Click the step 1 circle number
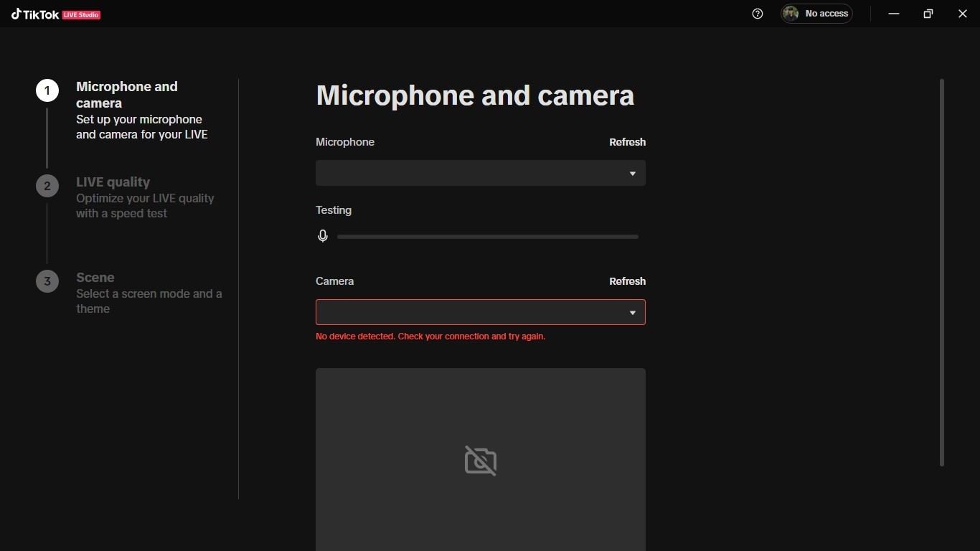The height and width of the screenshot is (551, 980). (47, 90)
